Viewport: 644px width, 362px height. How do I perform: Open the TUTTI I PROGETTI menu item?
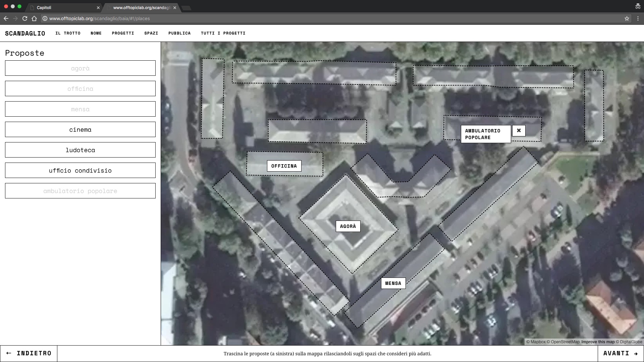[x=223, y=33]
